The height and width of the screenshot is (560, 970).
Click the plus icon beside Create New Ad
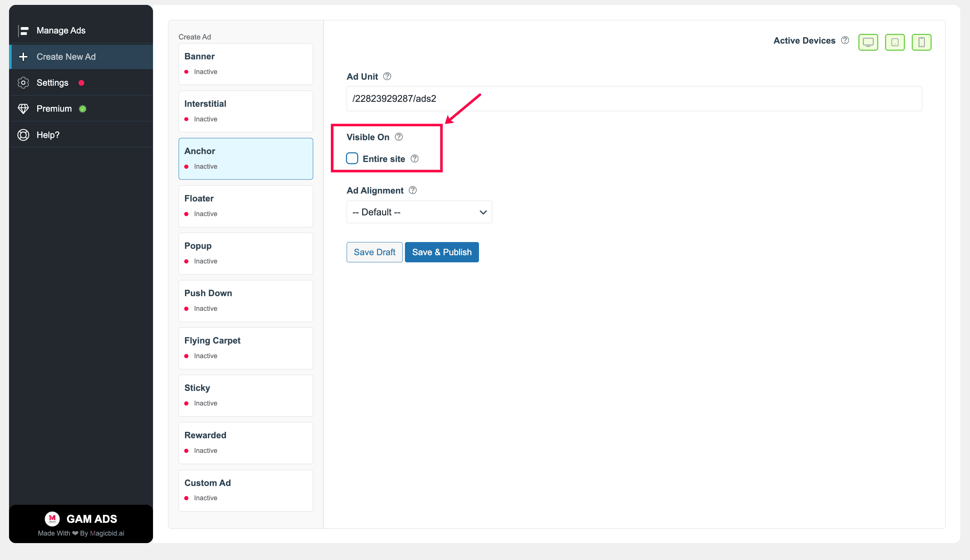[23, 56]
